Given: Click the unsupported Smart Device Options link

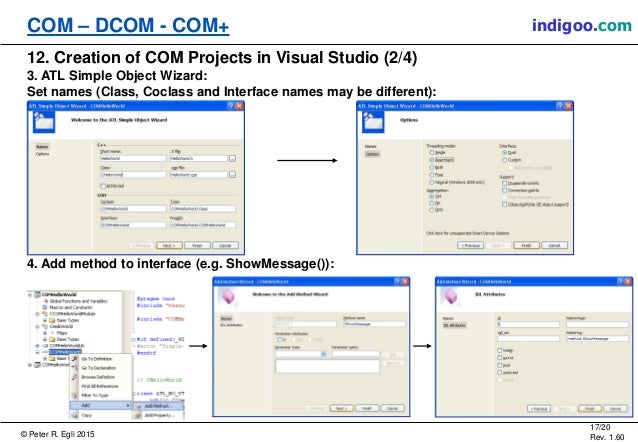Looking at the screenshot, I should (x=468, y=233).
